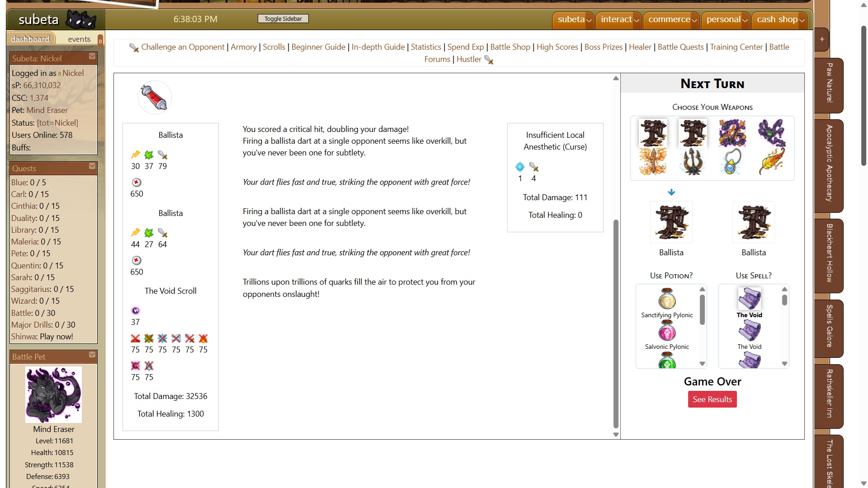
Task: Choose the trident weapon icon
Action: click(692, 161)
